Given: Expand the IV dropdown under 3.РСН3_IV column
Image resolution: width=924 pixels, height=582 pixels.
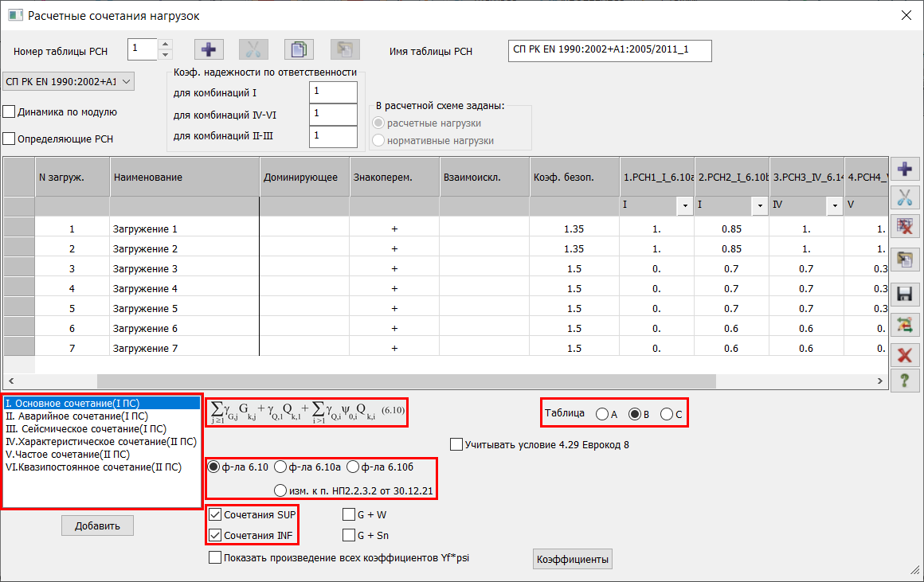Looking at the screenshot, I should coord(834,205).
